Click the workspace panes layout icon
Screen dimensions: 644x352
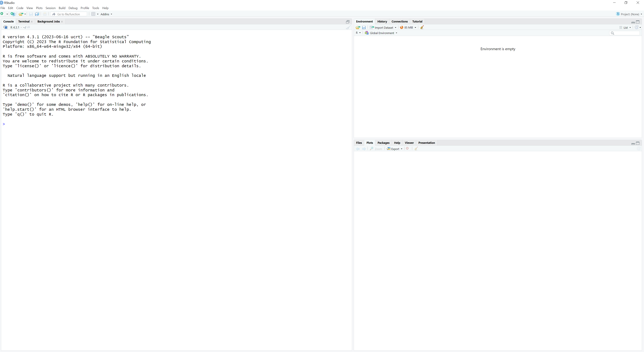(93, 14)
